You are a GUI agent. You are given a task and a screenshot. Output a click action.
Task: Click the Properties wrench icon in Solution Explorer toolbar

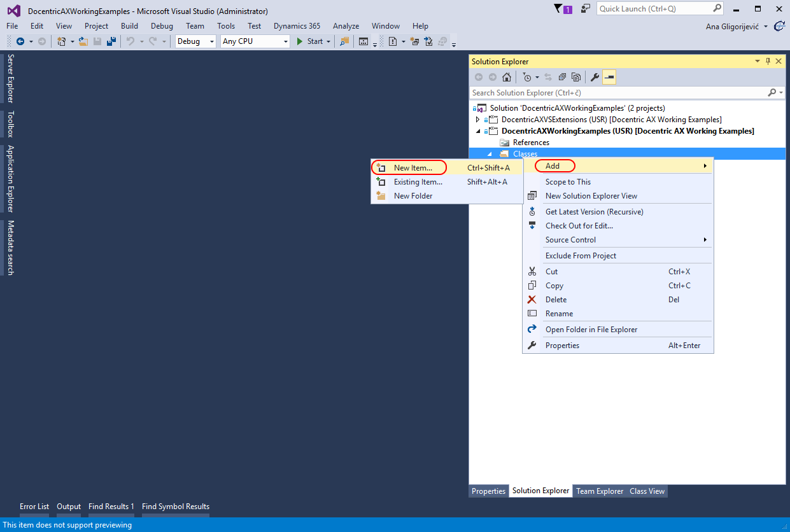pos(595,78)
